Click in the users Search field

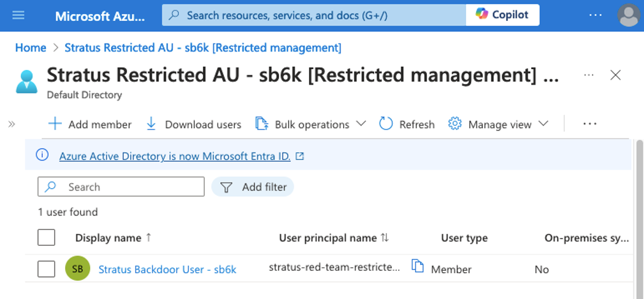click(x=121, y=187)
